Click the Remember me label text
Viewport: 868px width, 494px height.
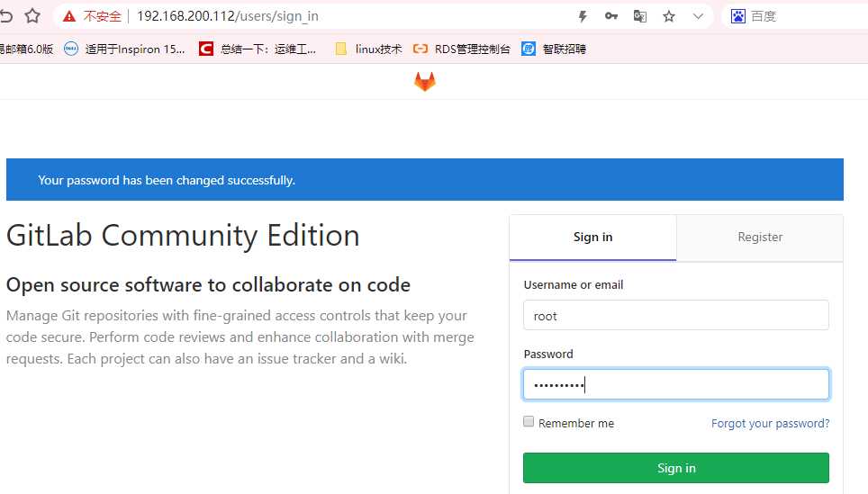(576, 424)
